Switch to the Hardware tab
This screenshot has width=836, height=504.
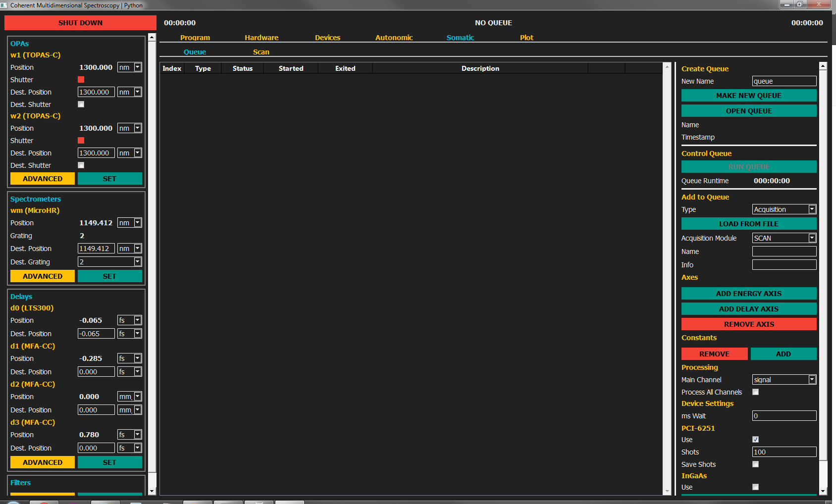[x=261, y=38]
